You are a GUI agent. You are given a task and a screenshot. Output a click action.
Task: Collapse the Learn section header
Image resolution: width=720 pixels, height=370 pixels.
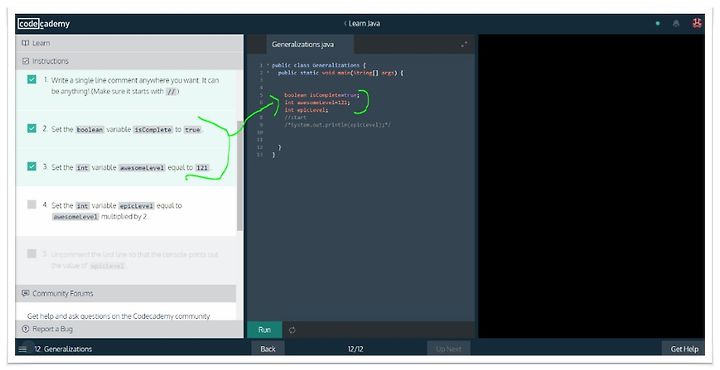(x=129, y=43)
